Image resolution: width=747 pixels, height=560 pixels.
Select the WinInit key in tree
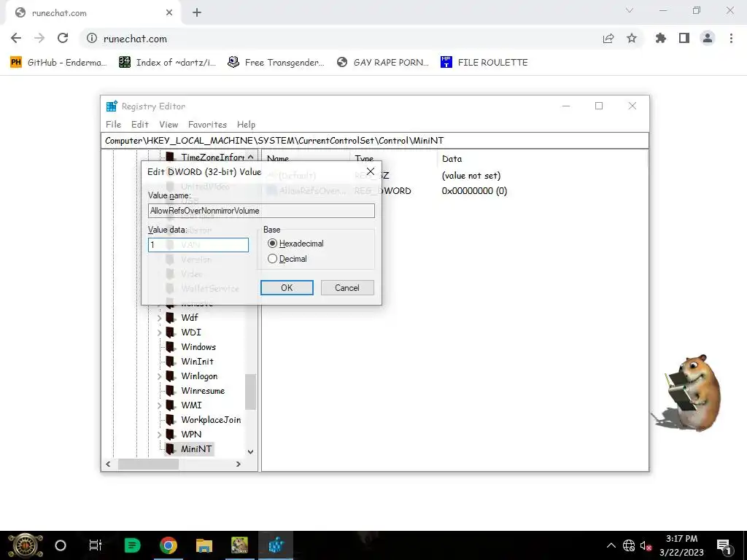197,362
